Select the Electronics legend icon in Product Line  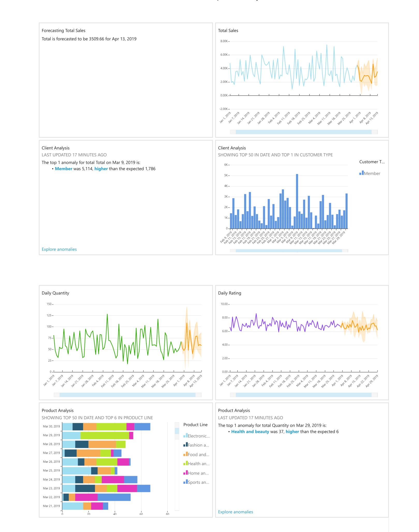coord(185,436)
